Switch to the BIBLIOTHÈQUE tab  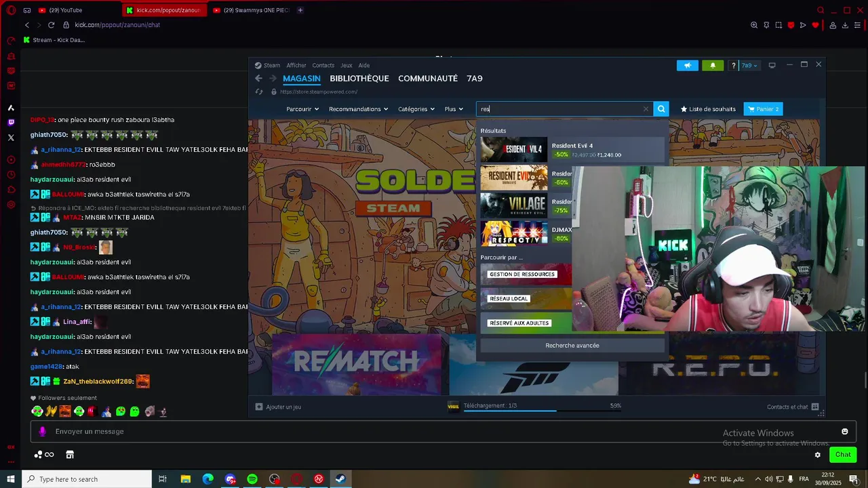359,79
